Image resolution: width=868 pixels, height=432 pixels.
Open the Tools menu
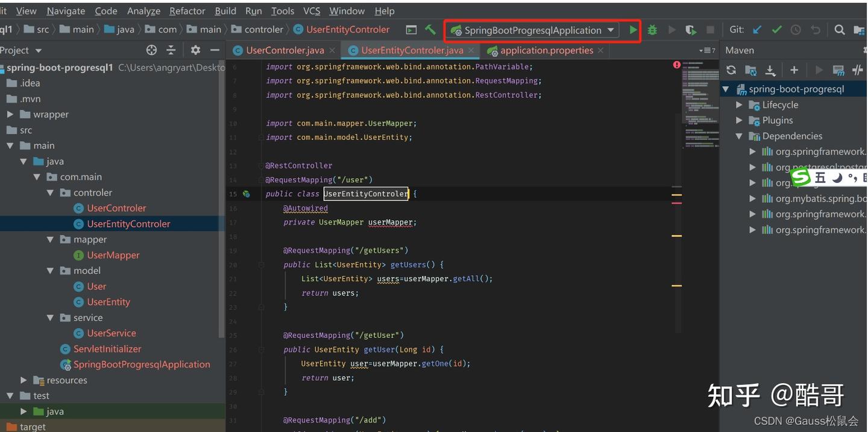pos(283,11)
